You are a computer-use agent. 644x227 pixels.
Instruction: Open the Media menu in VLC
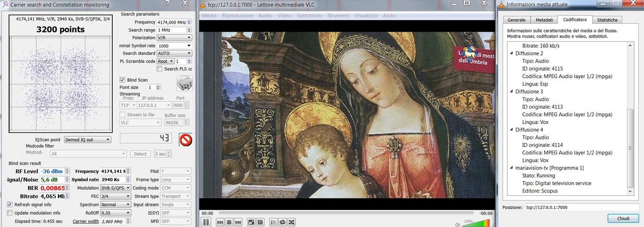(209, 16)
